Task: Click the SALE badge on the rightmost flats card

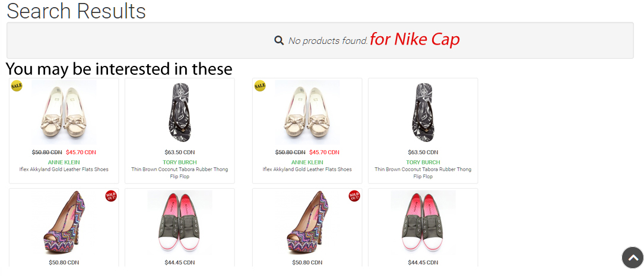Action: point(260,85)
